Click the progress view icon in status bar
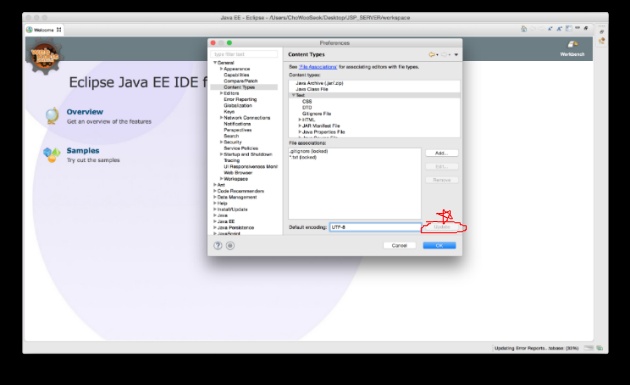 point(599,348)
